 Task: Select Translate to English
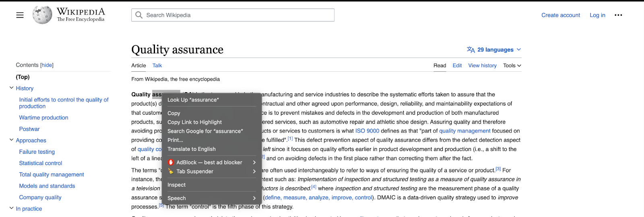[x=212, y=149]
